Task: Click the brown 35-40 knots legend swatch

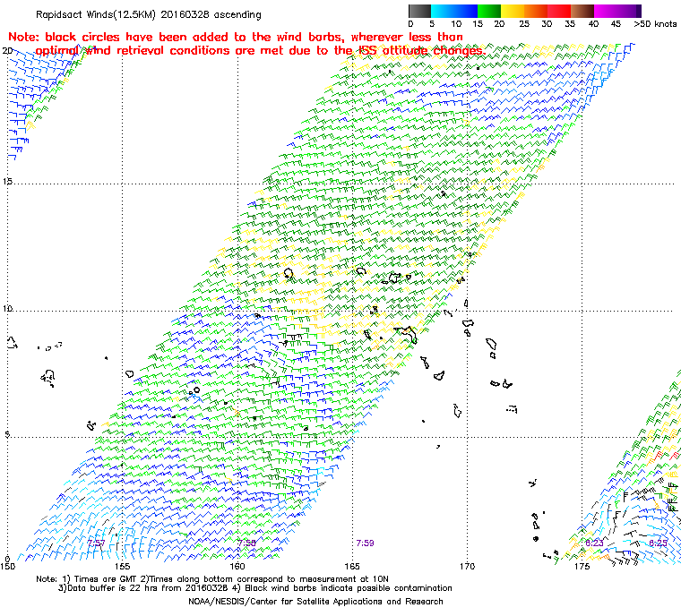Action: [x=582, y=12]
